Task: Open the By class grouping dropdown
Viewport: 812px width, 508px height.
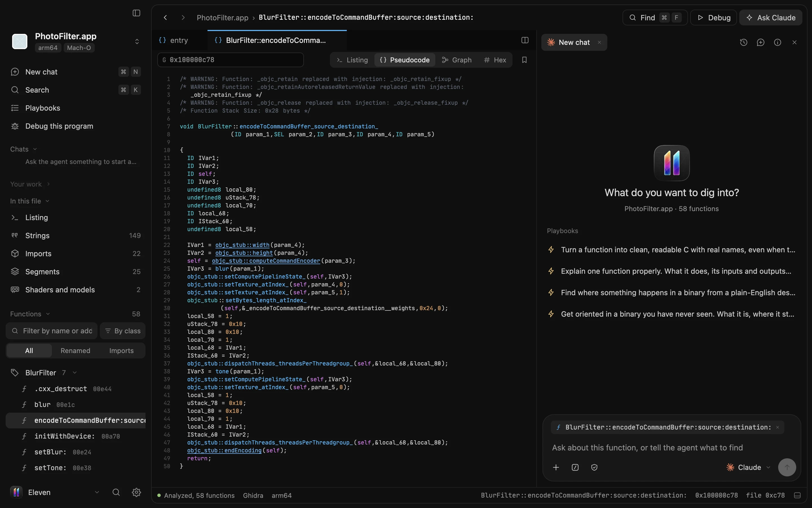Action: click(123, 331)
